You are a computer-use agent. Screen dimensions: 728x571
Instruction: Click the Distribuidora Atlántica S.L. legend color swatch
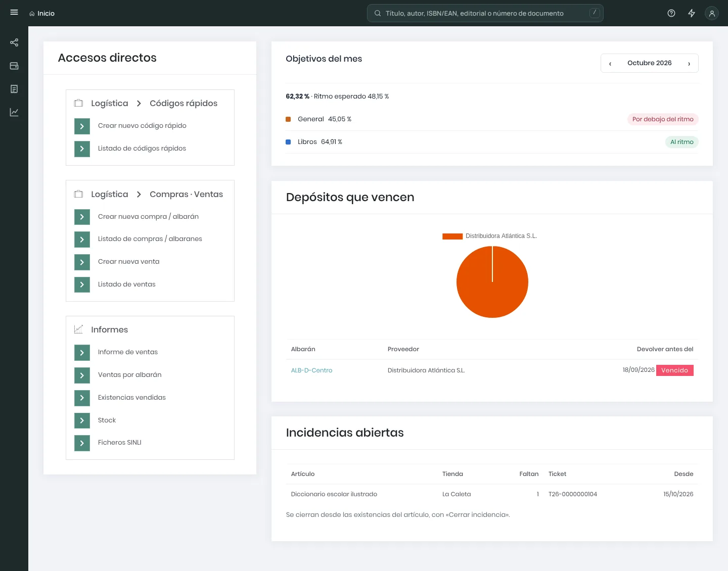click(452, 236)
